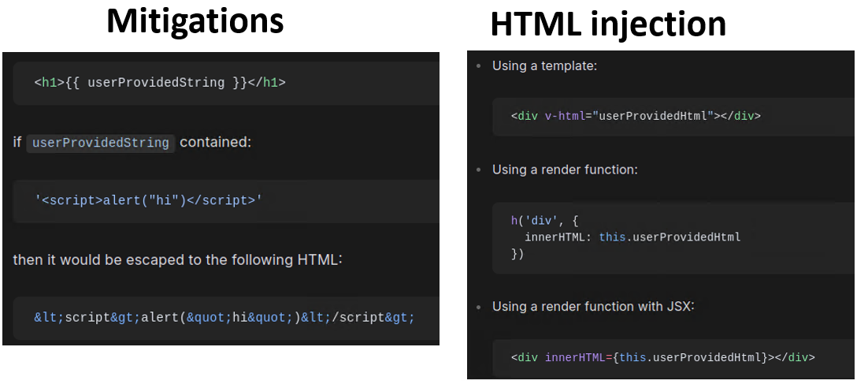868x388 pixels.
Task: Click the h('div', { code line
Action: coord(545,221)
